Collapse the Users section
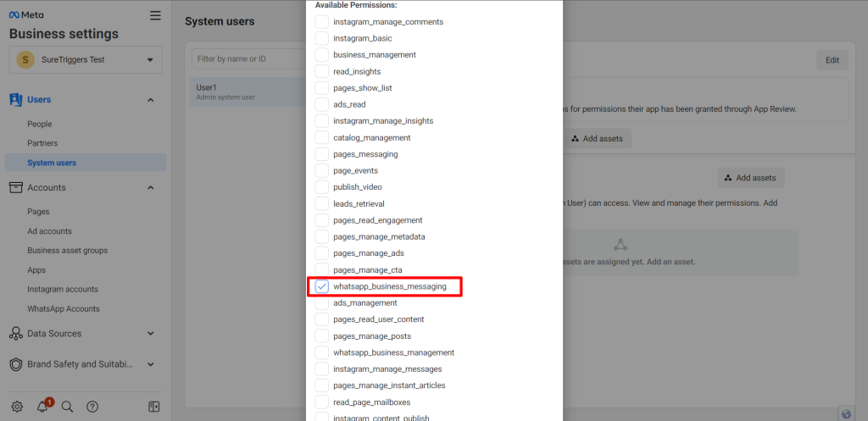The height and width of the screenshot is (421, 868). point(151,100)
